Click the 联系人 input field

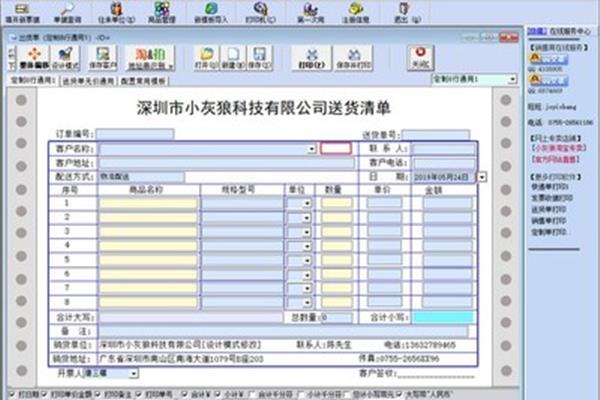pos(444,149)
